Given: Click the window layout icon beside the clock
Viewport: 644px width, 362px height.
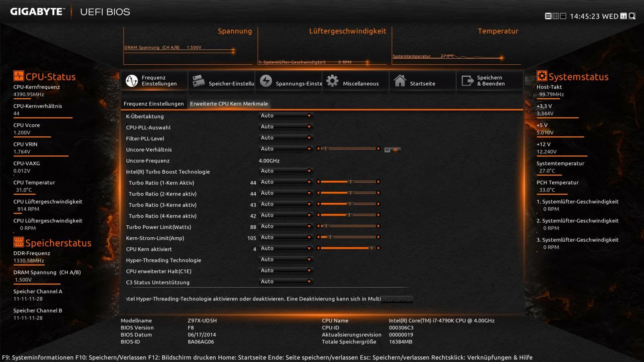Looking at the screenshot, I should pyautogui.click(x=563, y=16).
